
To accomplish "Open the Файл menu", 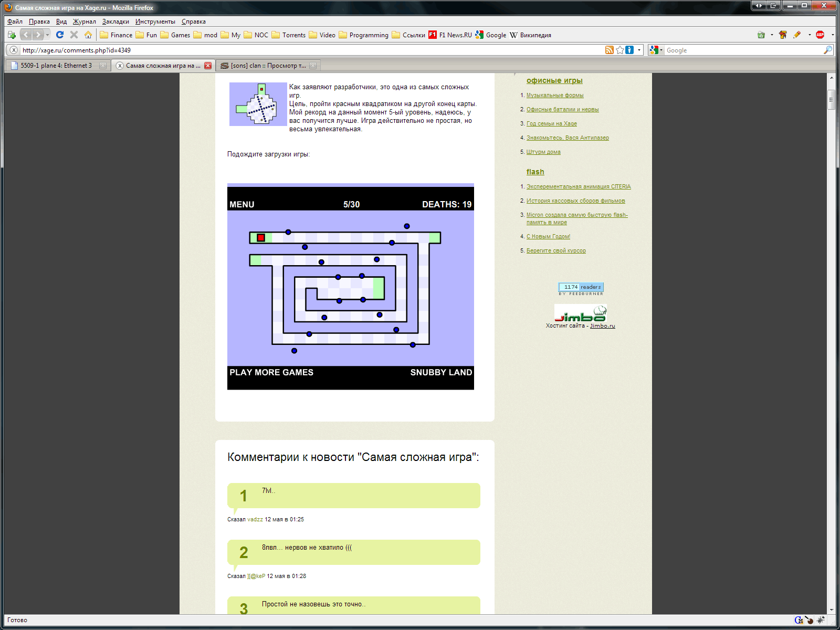I will tap(15, 22).
